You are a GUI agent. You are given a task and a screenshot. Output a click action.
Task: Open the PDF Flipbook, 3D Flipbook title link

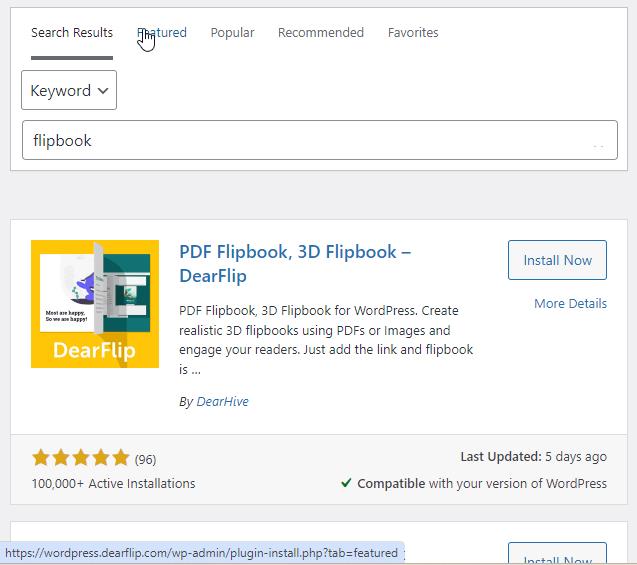pyautogui.click(x=295, y=262)
